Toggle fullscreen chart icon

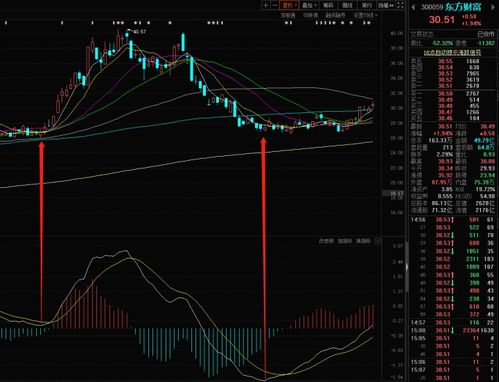(x=400, y=5)
